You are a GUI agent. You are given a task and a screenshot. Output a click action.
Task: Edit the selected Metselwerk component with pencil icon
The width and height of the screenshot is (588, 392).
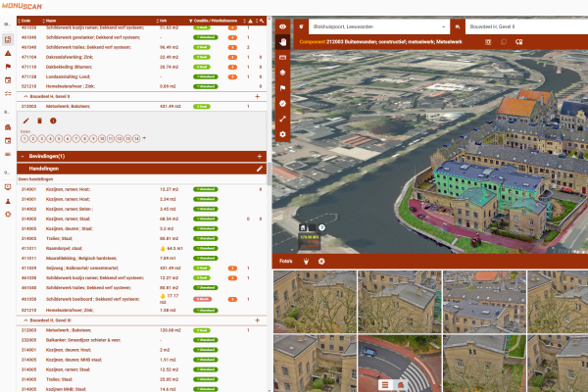click(x=25, y=121)
